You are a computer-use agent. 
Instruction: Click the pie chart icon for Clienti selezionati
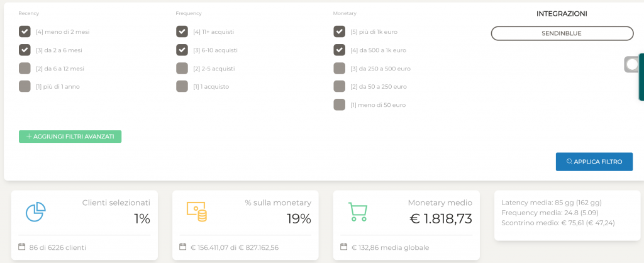click(36, 212)
